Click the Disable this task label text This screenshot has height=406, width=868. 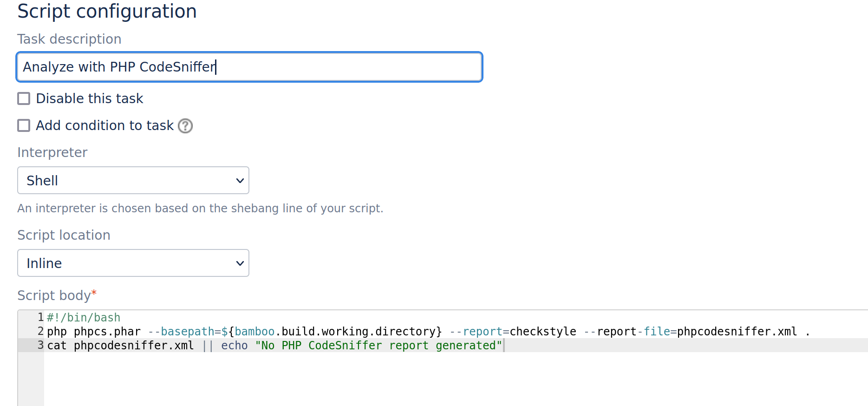(90, 98)
